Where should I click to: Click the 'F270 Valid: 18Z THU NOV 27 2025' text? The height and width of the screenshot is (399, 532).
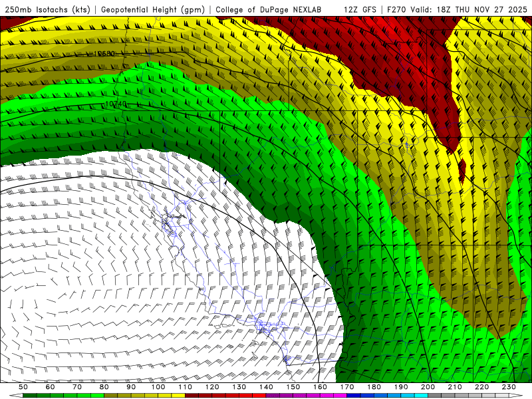coord(457,9)
